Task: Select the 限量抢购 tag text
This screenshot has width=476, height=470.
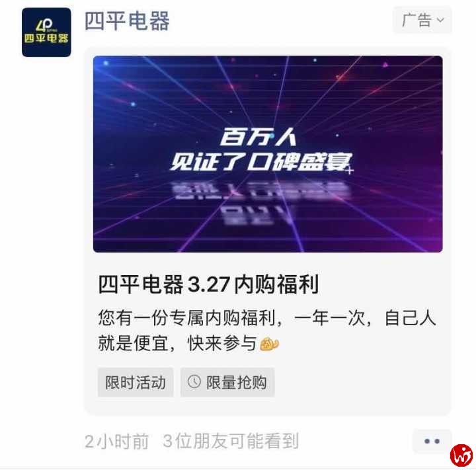Action: (x=236, y=382)
